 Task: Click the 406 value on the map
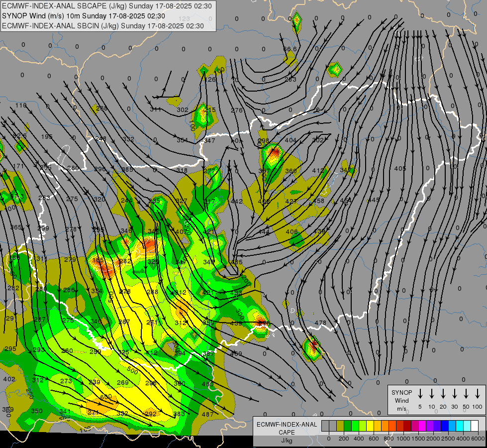(292, 231)
